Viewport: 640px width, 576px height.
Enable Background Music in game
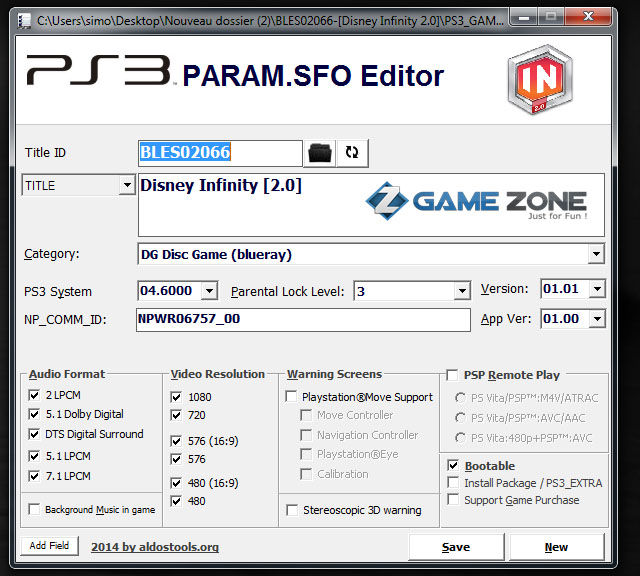tap(35, 510)
